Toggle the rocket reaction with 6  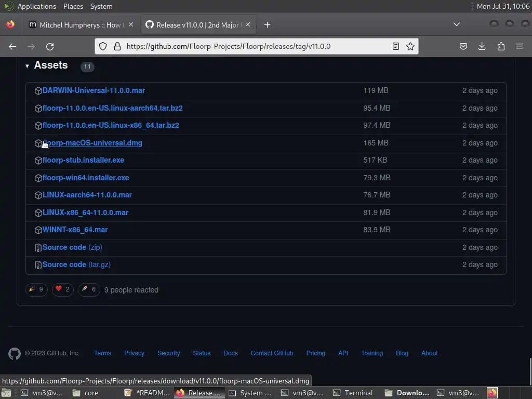point(89,289)
